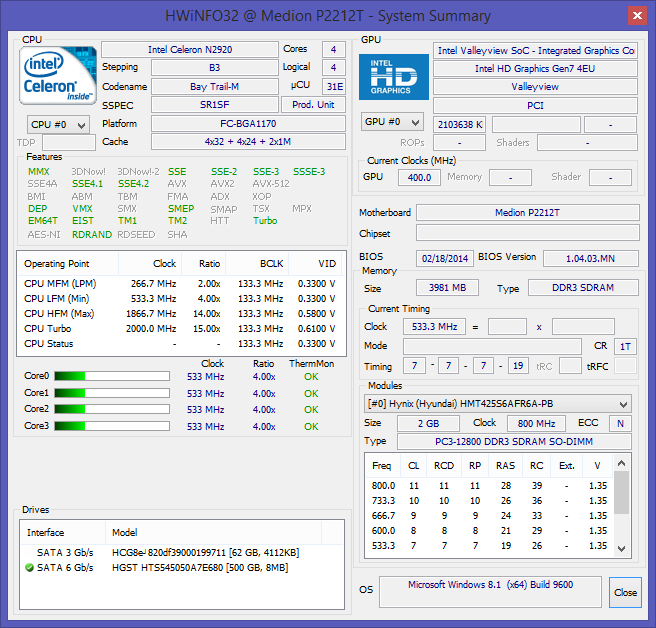Click the 31E µCU value

pos(334,87)
